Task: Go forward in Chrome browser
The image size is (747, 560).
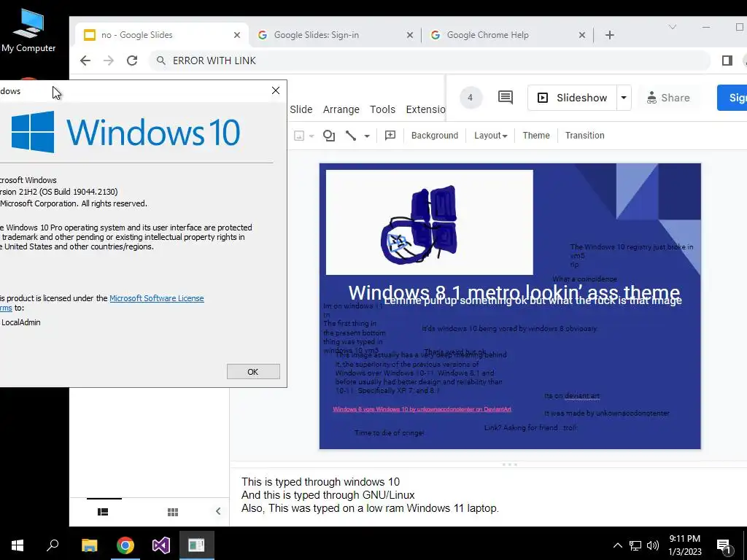Action: coord(109,61)
